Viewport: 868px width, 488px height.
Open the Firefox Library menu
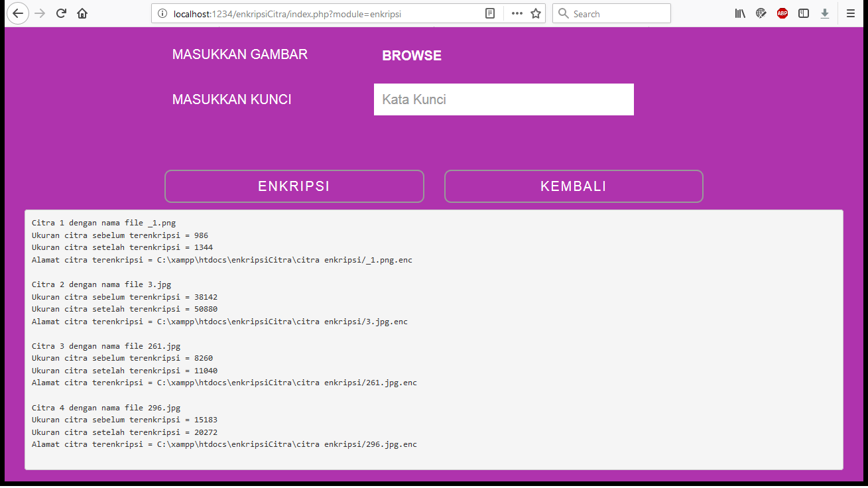click(x=740, y=13)
